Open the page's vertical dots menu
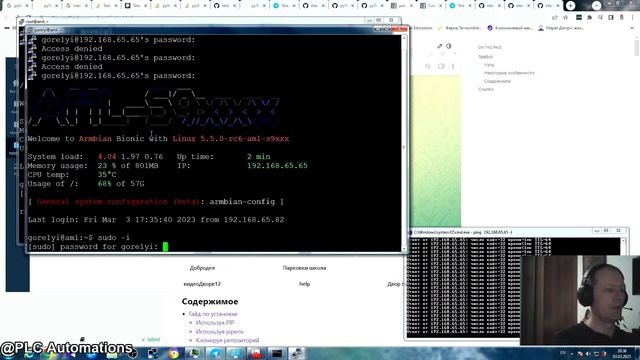 coord(453,66)
